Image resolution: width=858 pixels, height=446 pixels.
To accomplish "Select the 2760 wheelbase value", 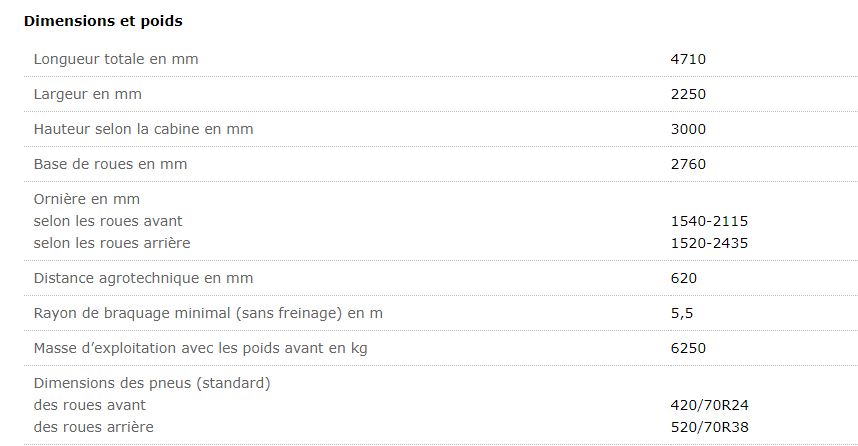I will click(x=688, y=164).
